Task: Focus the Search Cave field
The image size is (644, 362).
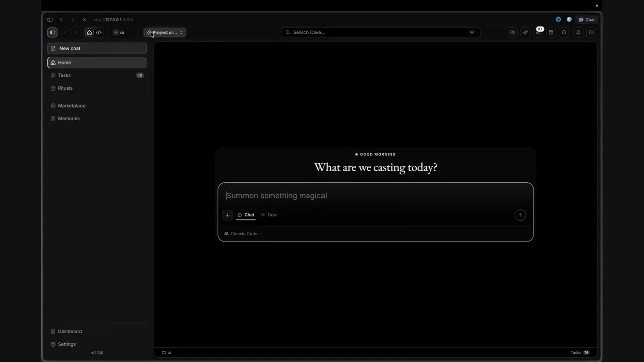Action: [x=381, y=32]
